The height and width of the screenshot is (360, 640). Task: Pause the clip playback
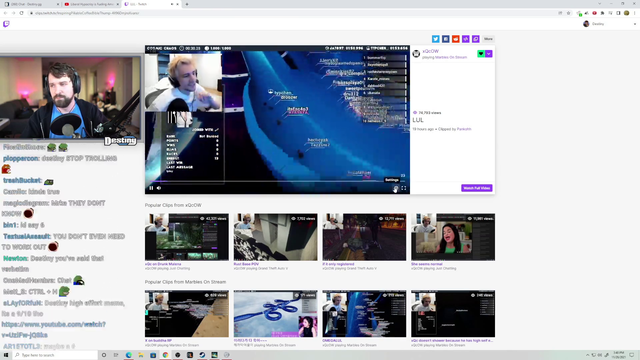click(x=151, y=188)
